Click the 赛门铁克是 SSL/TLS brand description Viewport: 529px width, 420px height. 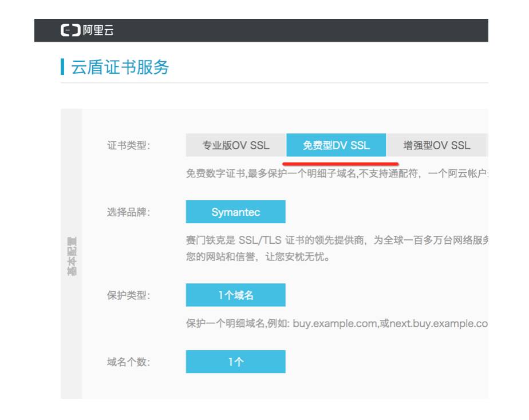337,240
